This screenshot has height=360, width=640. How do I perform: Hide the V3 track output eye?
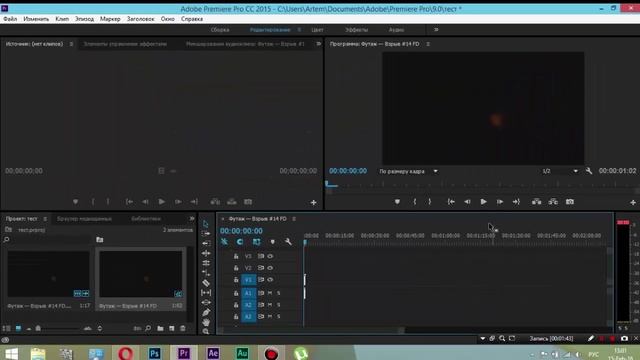270,256
